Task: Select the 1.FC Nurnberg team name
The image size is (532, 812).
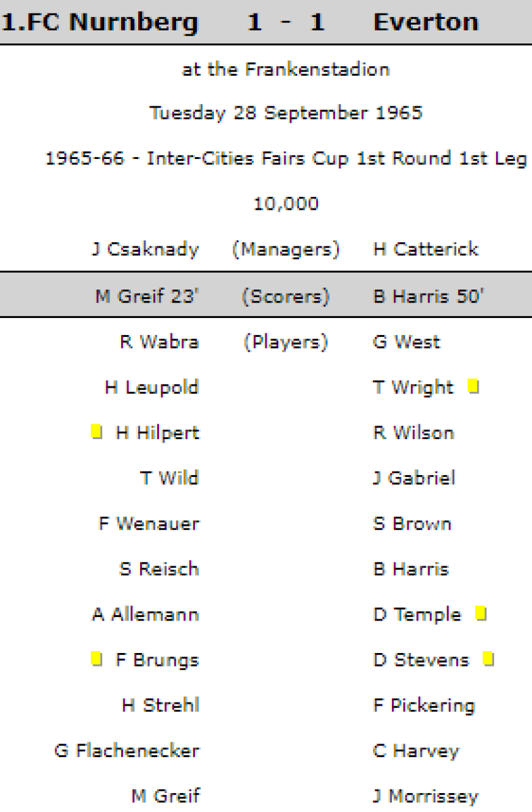Action: coord(100,22)
